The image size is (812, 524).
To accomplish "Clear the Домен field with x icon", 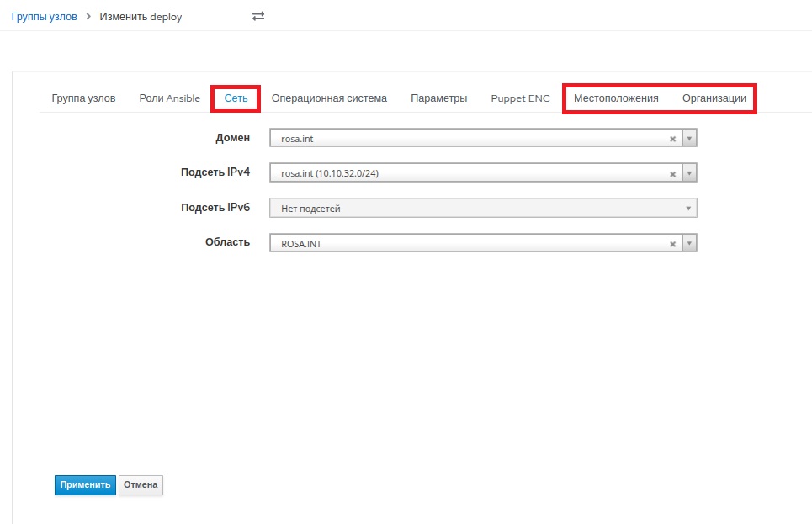I will pyautogui.click(x=672, y=139).
